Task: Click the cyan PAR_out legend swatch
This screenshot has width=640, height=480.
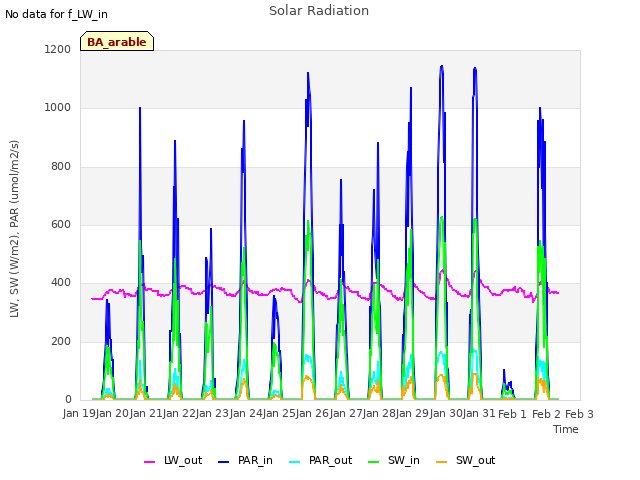Action: (295, 462)
